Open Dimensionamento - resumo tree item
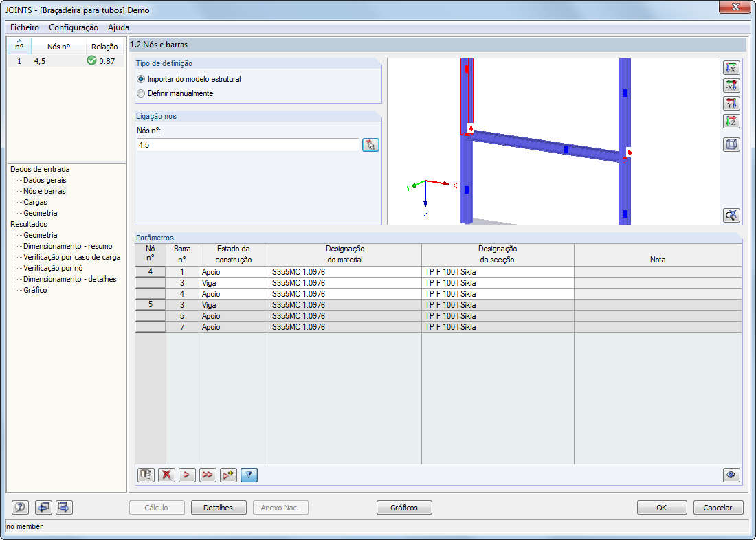The width and height of the screenshot is (756, 540). [67, 246]
